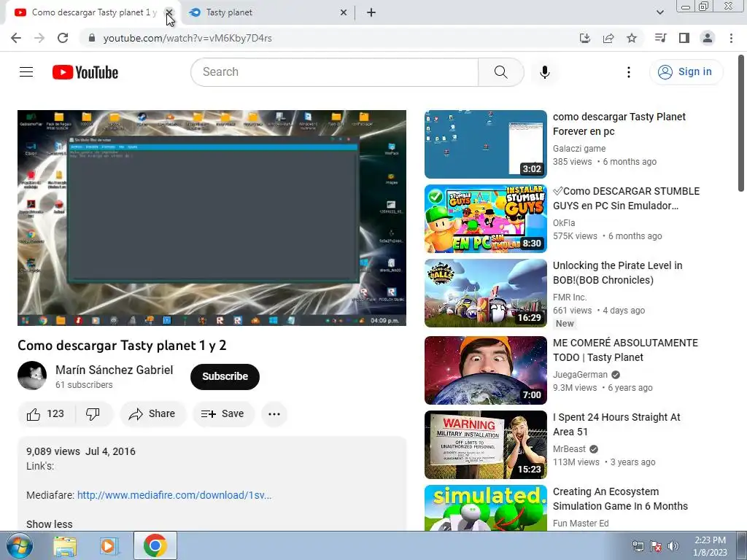This screenshot has width=747, height=560.
Task: Click the OkFla channel name
Action: coord(564,223)
